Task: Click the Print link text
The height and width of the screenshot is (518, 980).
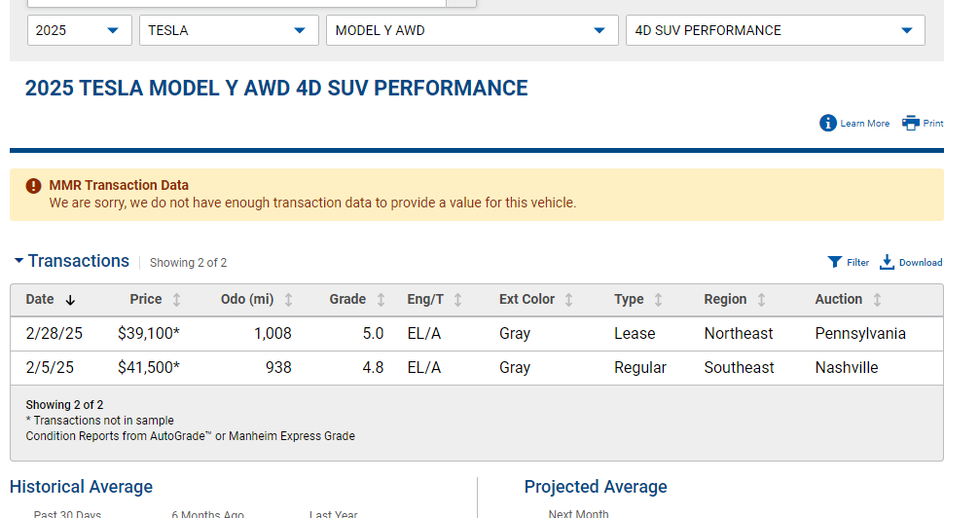Action: tap(933, 124)
